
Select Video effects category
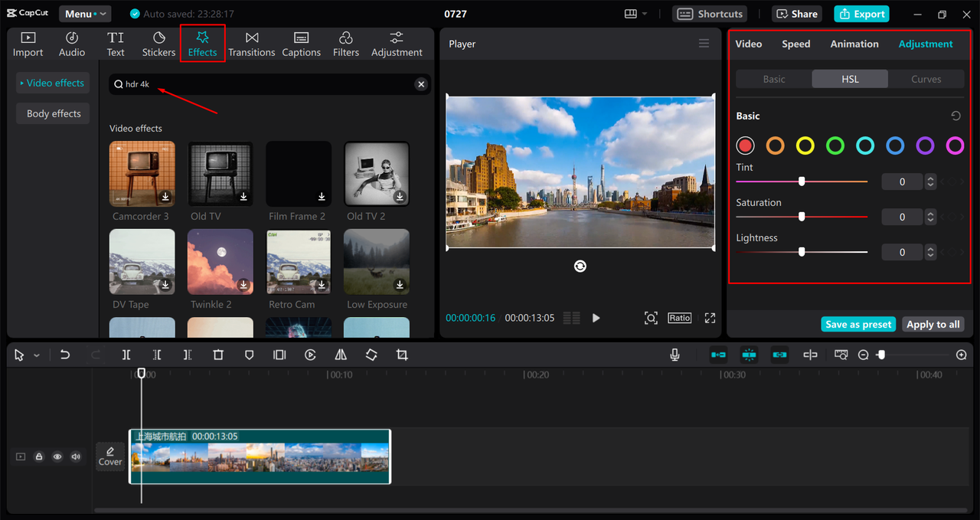[53, 83]
